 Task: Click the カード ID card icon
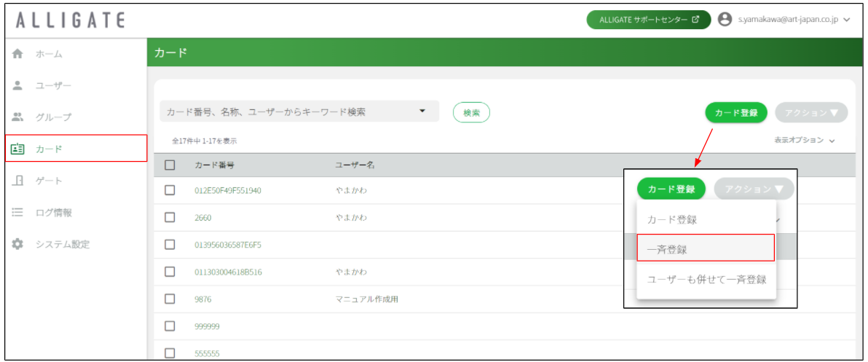(x=17, y=149)
